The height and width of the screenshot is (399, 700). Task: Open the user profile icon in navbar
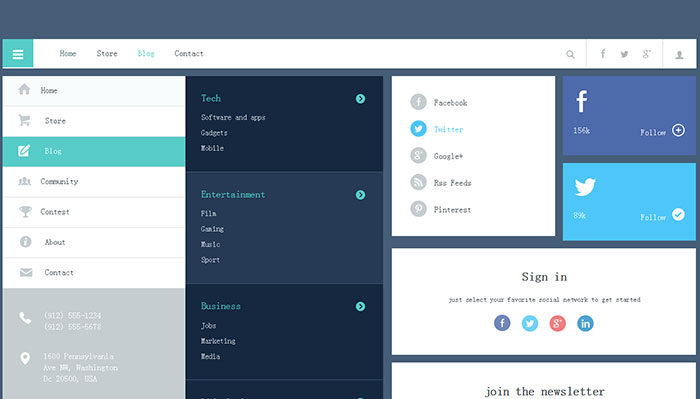(x=679, y=54)
